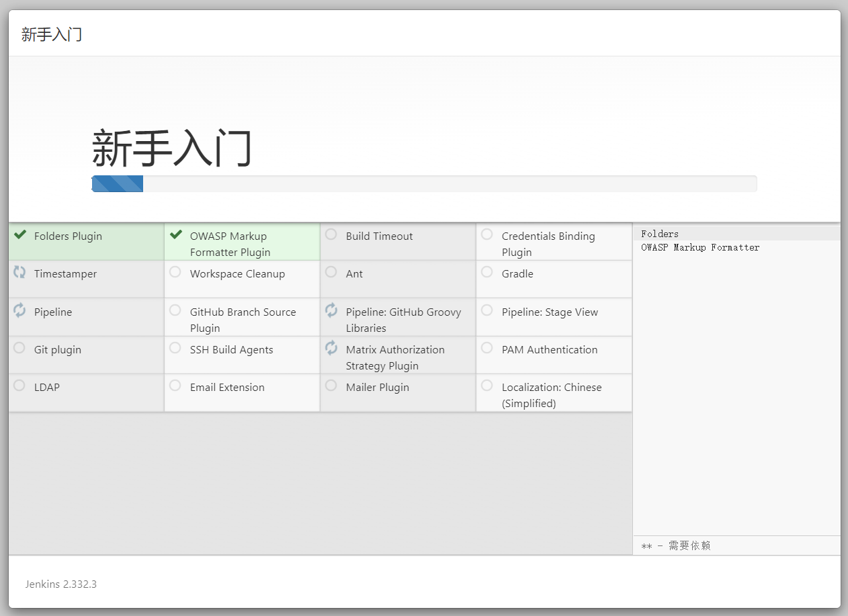The width and height of the screenshot is (848, 616).
Task: Click the spinning install icon left of the Pipeline label
Action: click(x=19, y=310)
